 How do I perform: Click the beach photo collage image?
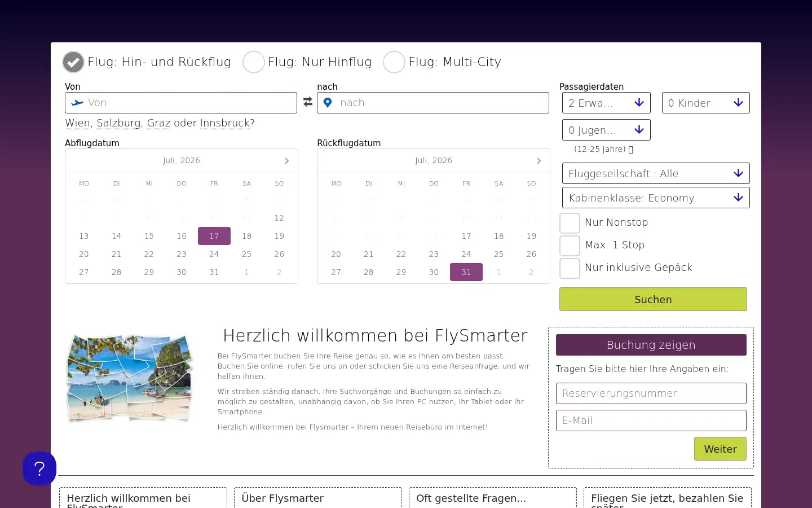click(x=130, y=378)
